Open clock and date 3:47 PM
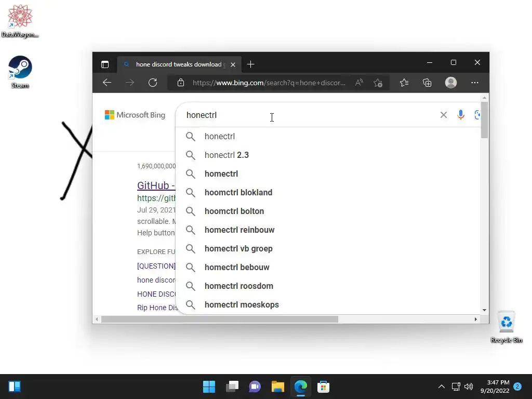532x399 pixels. click(x=495, y=387)
